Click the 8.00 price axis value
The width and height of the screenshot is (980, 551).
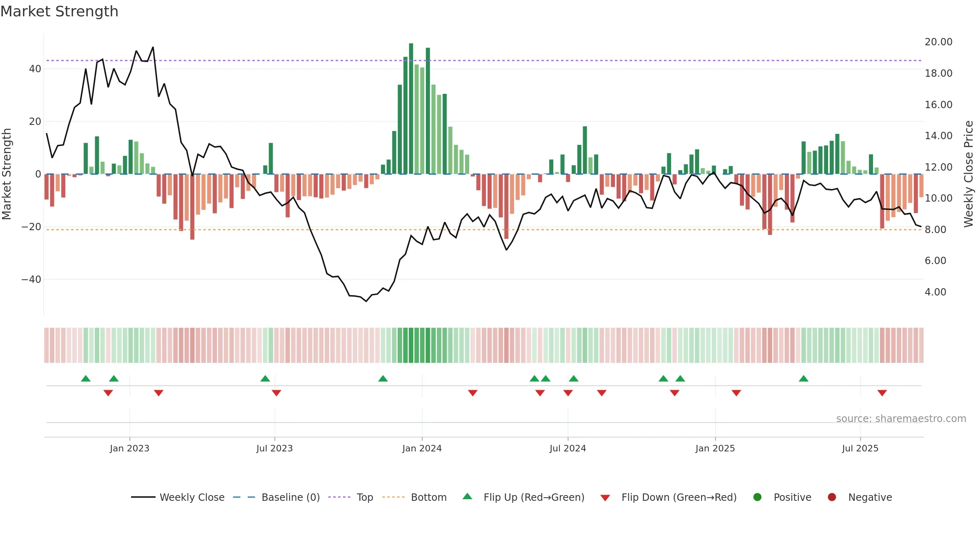[x=935, y=230]
